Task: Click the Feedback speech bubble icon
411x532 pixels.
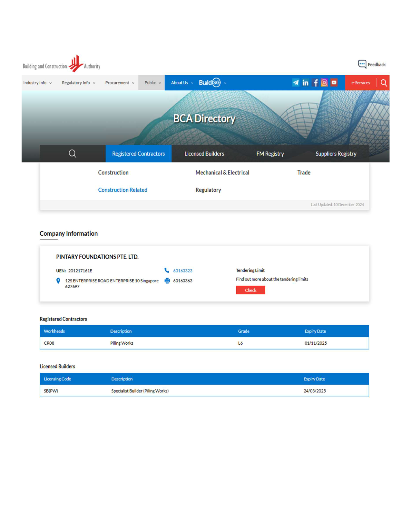Action: pos(362,64)
